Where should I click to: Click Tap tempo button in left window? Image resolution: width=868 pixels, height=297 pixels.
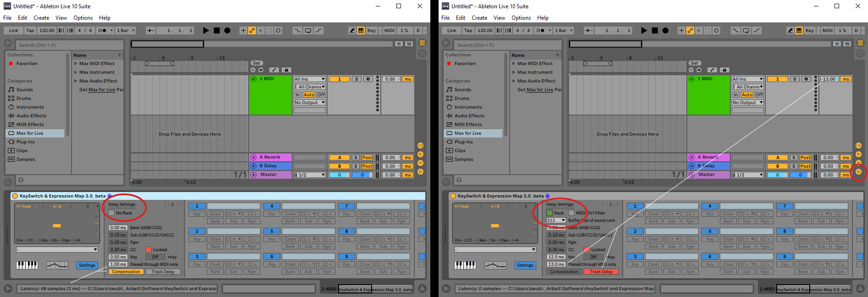pos(30,31)
